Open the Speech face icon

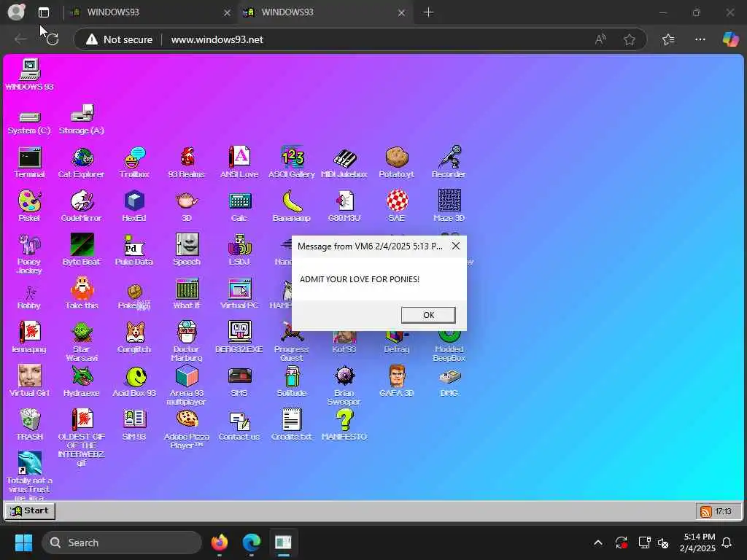[x=187, y=250]
